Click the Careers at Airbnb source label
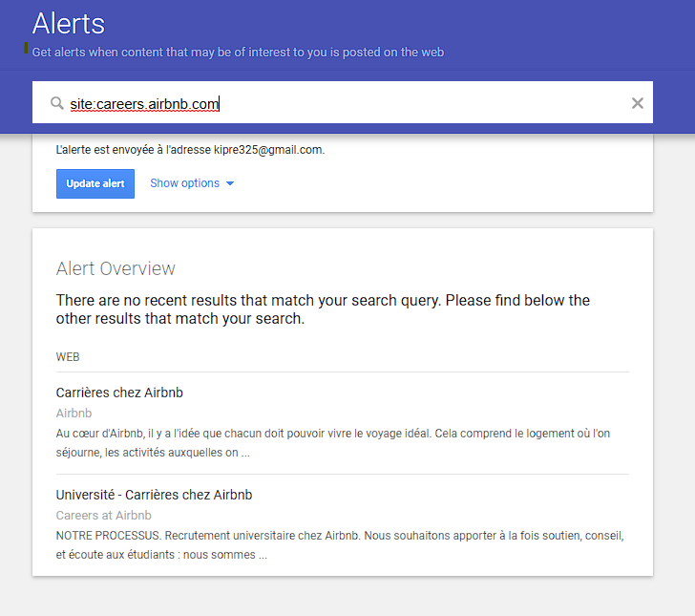Viewport: 695px width, 616px height. point(103,516)
